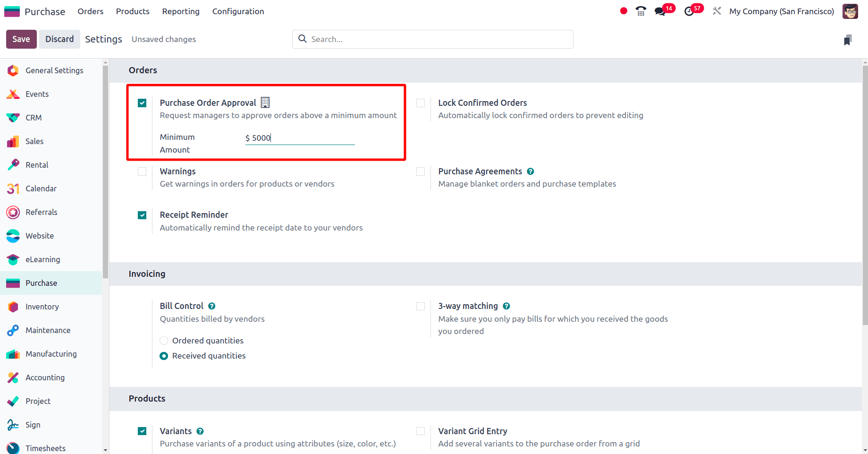The width and height of the screenshot is (868, 454).
Task: Select Project settings in sidebar
Action: pyautogui.click(x=51, y=401)
